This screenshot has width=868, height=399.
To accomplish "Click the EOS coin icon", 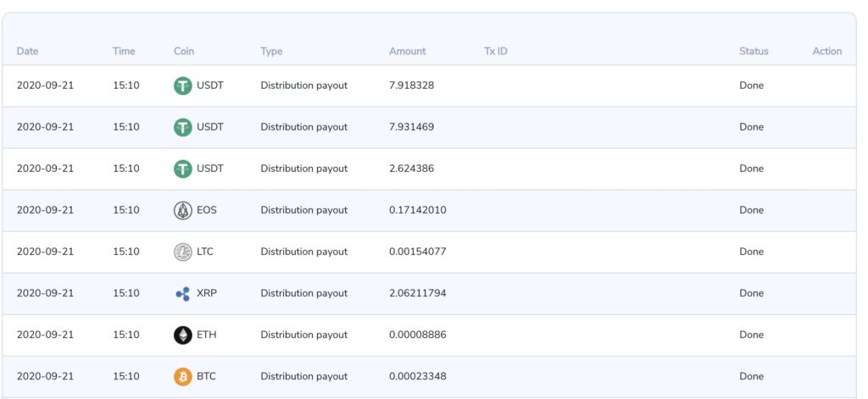I will tap(182, 210).
